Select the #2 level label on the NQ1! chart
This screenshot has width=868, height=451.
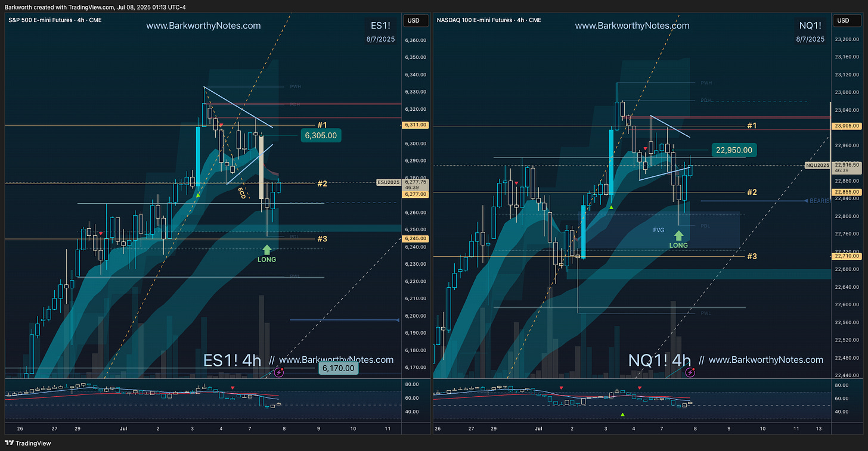point(752,192)
